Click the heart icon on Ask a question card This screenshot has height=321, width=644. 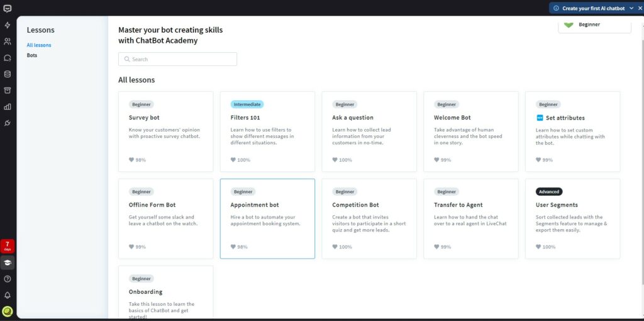(x=335, y=160)
